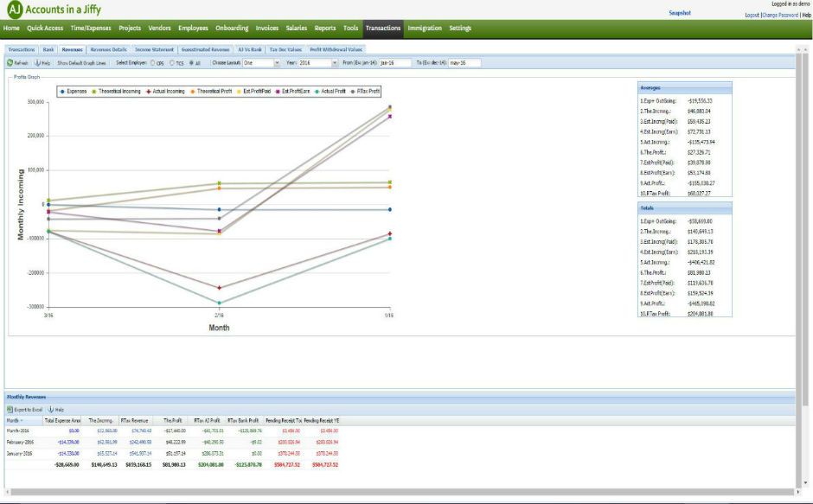Open the Onboarding menu

pos(232,28)
